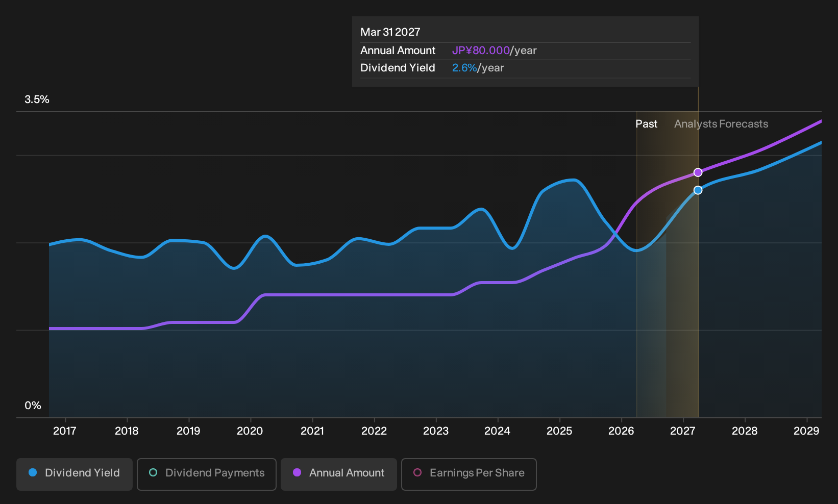Click the JP¥80.000 annual amount value
The width and height of the screenshot is (838, 504).
[x=481, y=51]
